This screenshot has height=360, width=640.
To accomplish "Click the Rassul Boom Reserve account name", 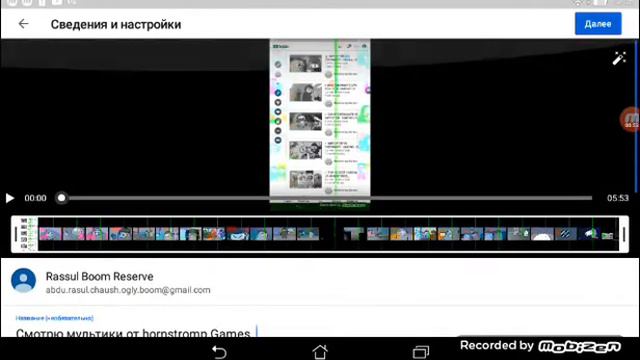I will click(x=100, y=276).
